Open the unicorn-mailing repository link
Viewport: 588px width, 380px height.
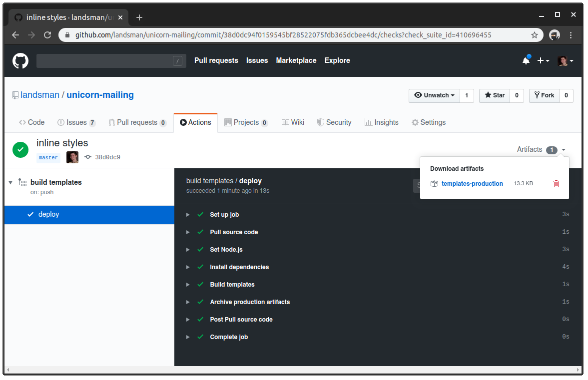(x=100, y=95)
